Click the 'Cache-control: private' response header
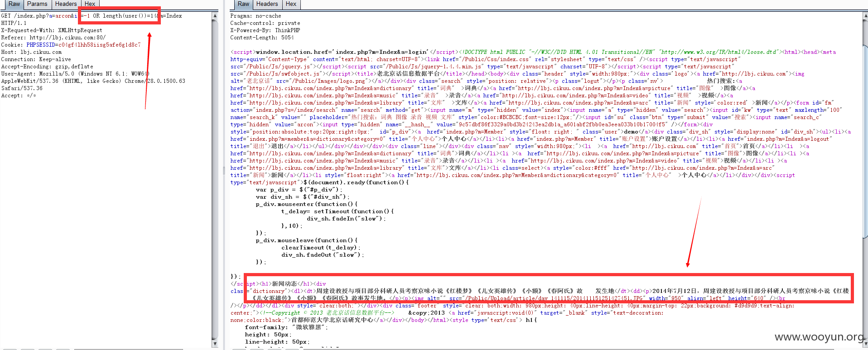This screenshot has height=350, width=868. (x=265, y=23)
